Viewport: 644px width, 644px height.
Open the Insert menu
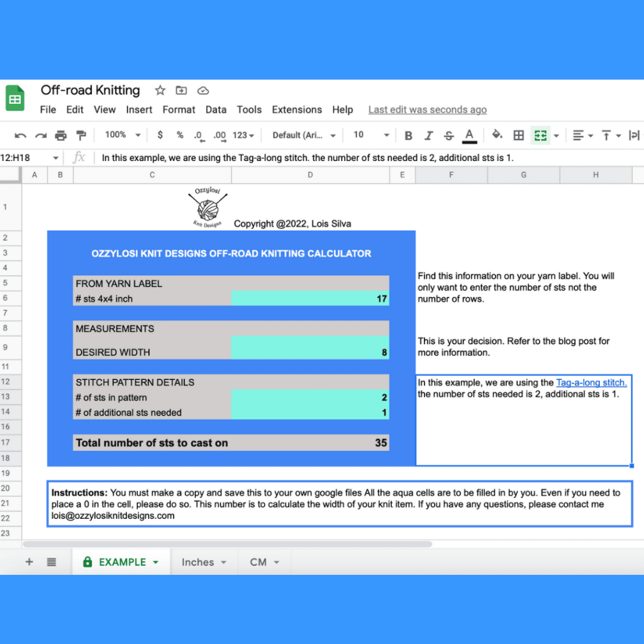click(139, 109)
